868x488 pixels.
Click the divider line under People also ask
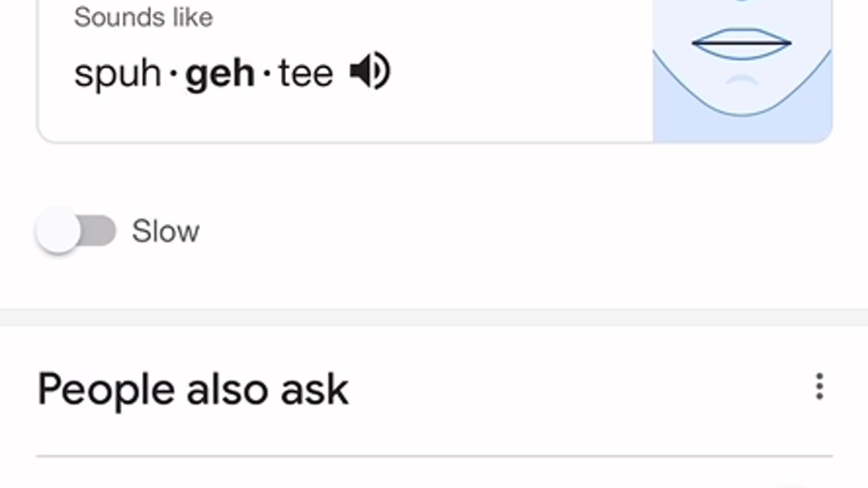[434, 456]
